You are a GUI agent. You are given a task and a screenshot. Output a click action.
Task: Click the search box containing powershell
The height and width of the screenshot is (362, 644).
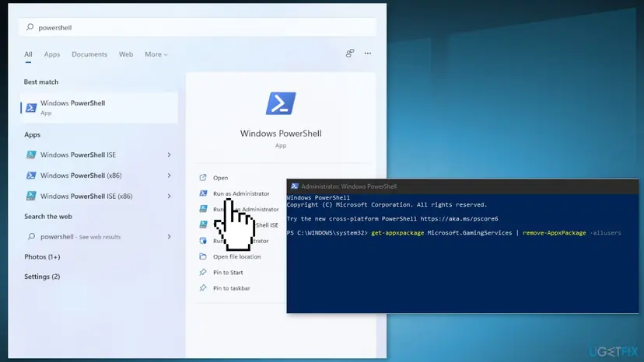[197, 27]
